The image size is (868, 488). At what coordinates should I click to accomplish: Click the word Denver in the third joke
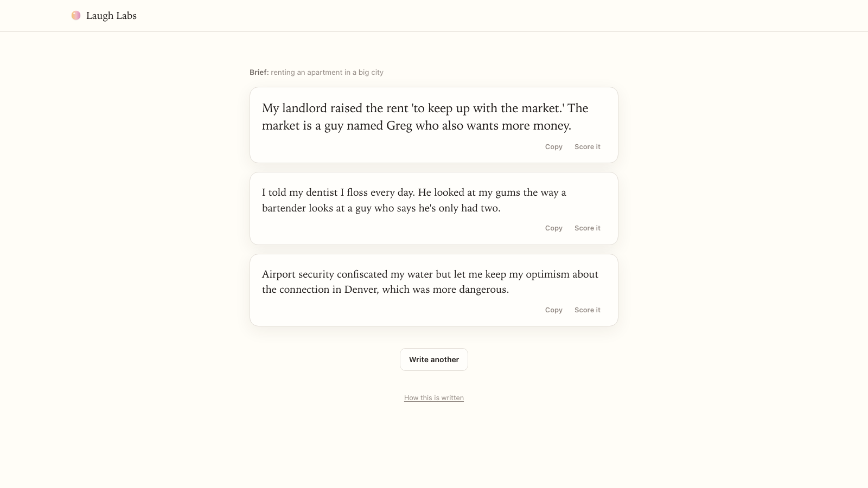[x=361, y=290]
